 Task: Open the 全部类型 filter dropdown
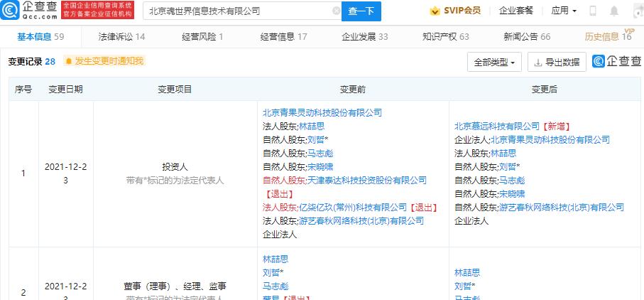pyautogui.click(x=494, y=63)
